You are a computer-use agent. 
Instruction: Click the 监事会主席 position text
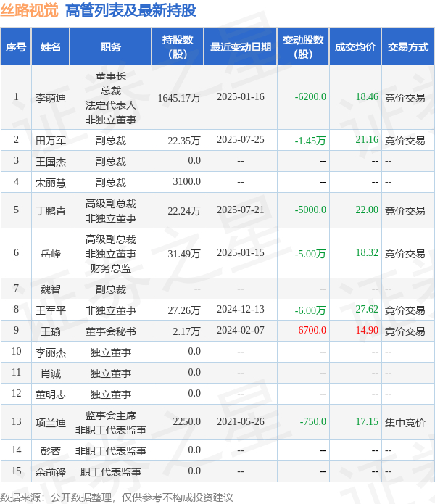tap(111, 416)
